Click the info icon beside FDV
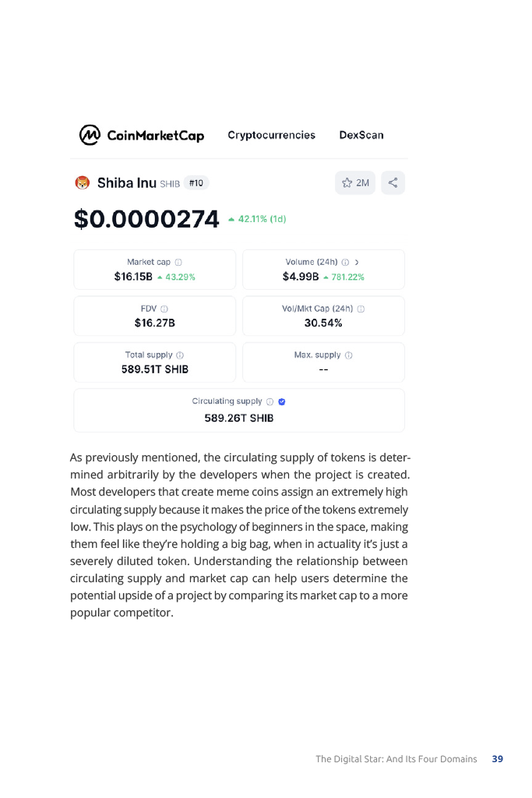Screen dimensions: 532x798 (x=164, y=309)
